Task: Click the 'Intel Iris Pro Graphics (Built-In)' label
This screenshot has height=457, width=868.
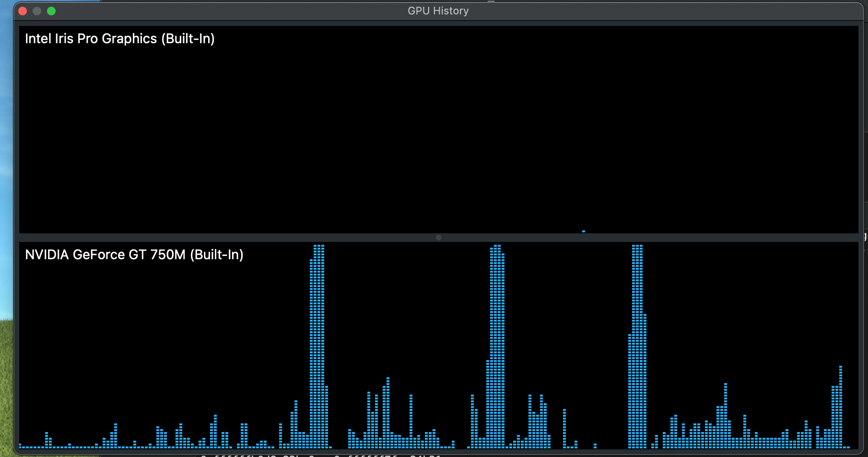Action: pyautogui.click(x=120, y=38)
